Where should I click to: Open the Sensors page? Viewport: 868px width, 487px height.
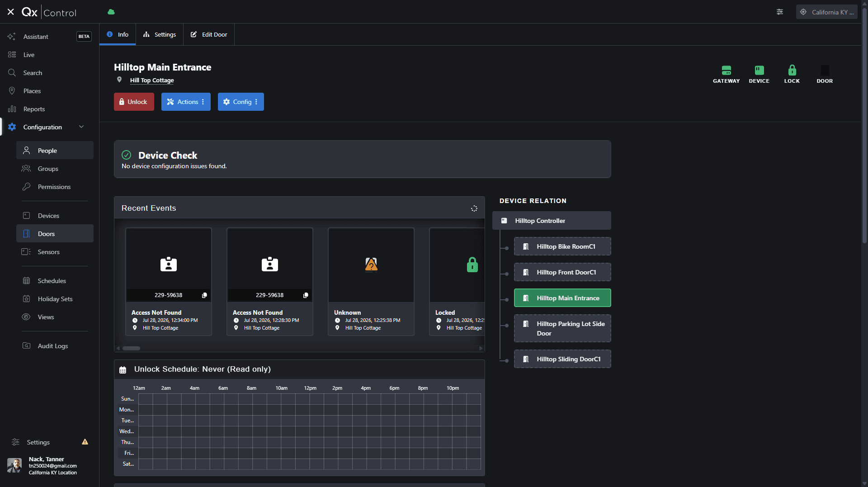click(x=55, y=252)
